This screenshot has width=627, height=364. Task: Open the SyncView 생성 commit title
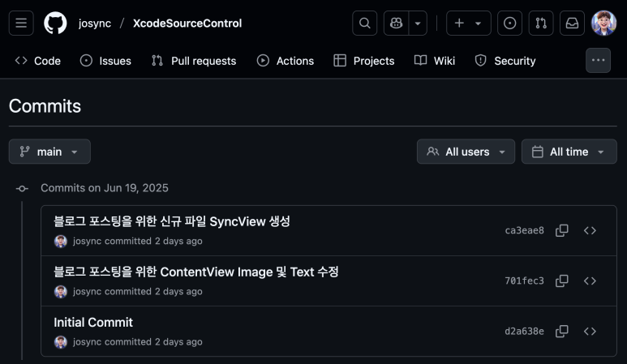click(172, 221)
